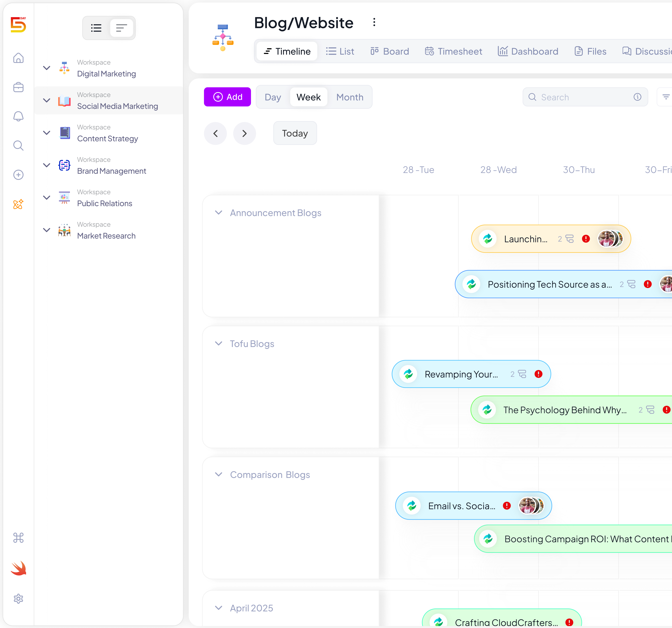Viewport: 672px width, 628px height.
Task: Switch to Dashboard tab
Action: [x=528, y=51]
